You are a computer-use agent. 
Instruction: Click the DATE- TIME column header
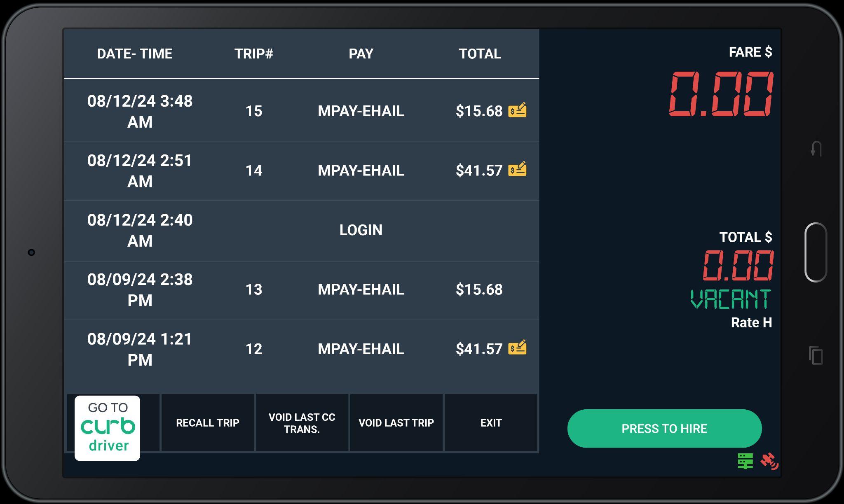tap(135, 54)
